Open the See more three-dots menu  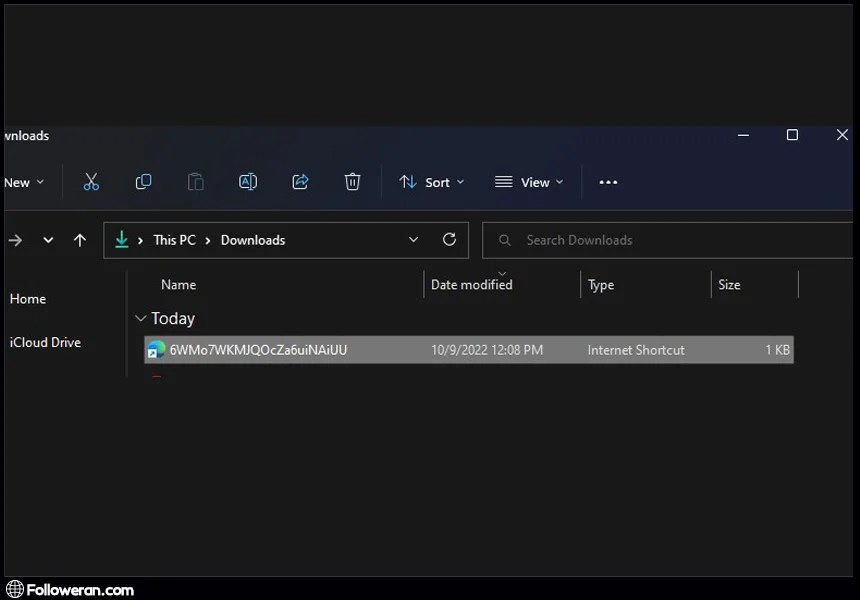(608, 182)
